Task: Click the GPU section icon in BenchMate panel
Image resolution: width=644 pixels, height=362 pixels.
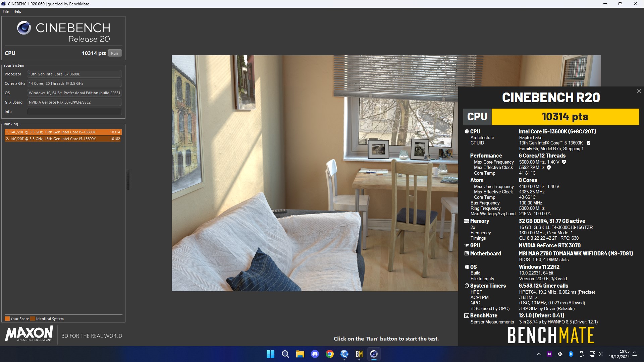Action: pyautogui.click(x=467, y=246)
